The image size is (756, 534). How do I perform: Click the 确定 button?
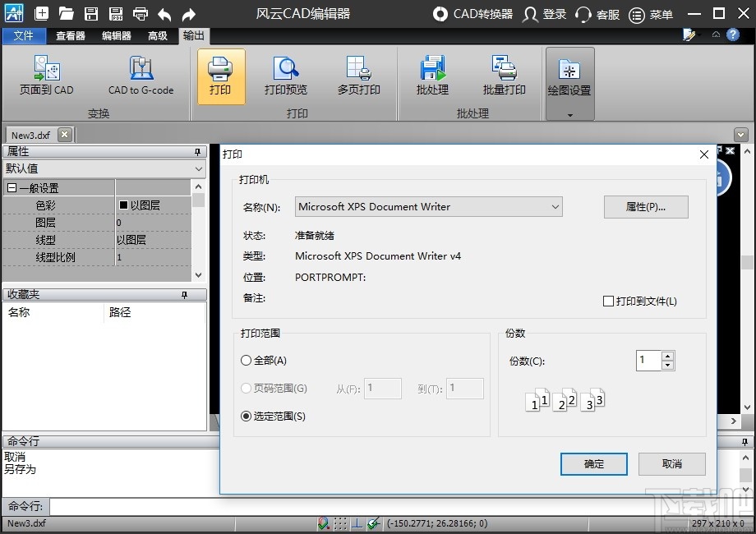(x=594, y=463)
